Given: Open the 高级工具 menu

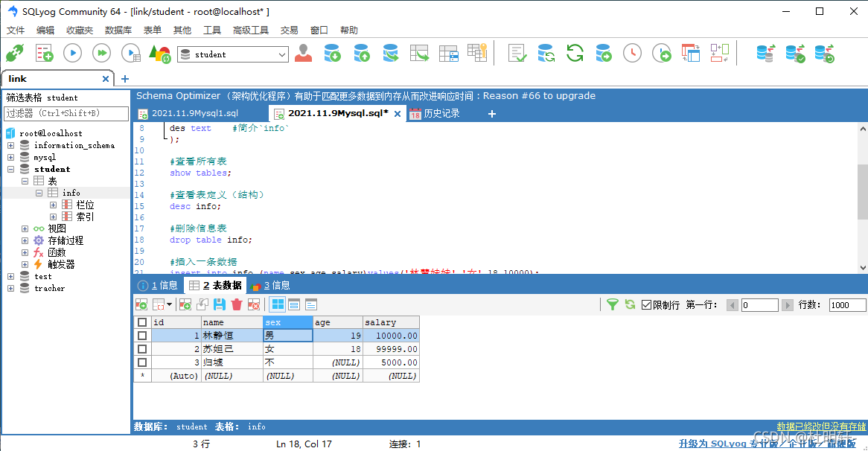Looking at the screenshot, I should [251, 30].
